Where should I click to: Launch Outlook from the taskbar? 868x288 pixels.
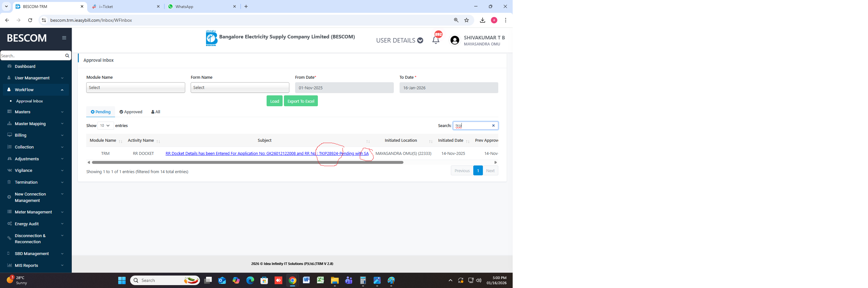(x=222, y=280)
